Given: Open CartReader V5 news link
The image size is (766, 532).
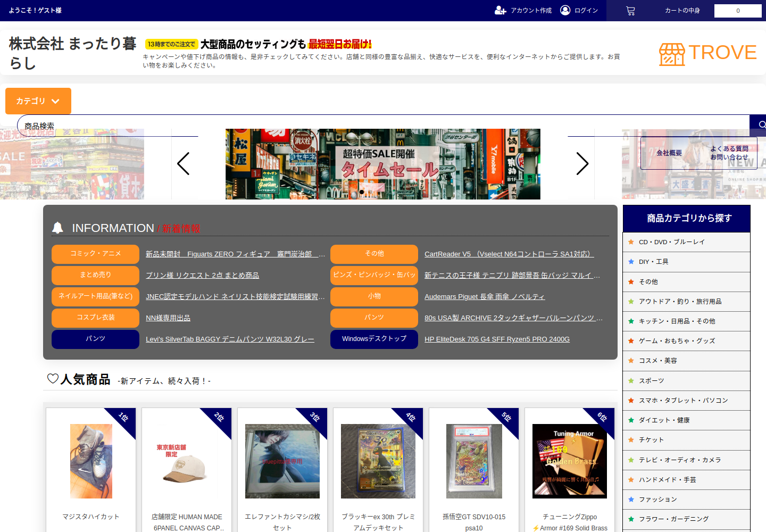Looking at the screenshot, I should click(509, 254).
